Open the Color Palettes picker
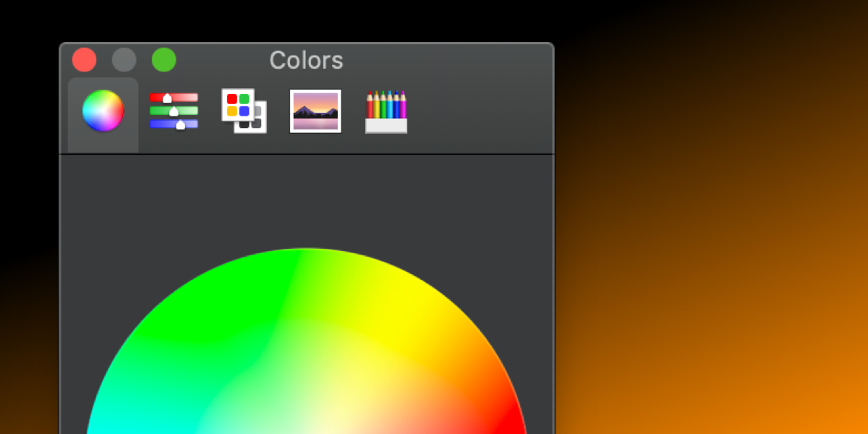This screenshot has width=868, height=434. tap(244, 111)
